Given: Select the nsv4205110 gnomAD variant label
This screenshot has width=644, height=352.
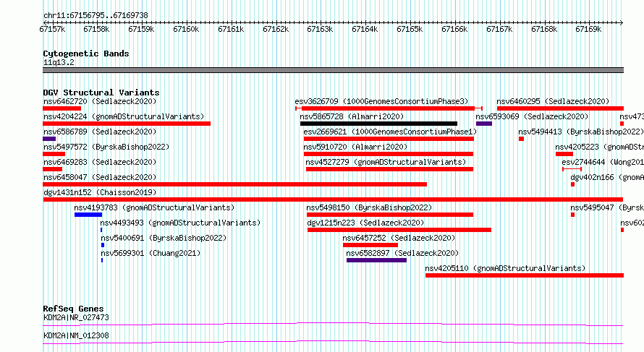Looking at the screenshot, I should pyautogui.click(x=505, y=268).
